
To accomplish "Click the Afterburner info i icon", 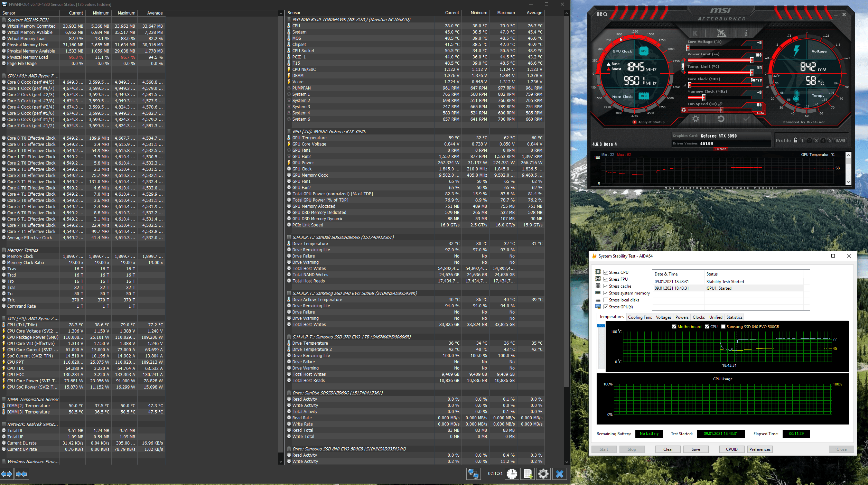I will click(x=746, y=33).
